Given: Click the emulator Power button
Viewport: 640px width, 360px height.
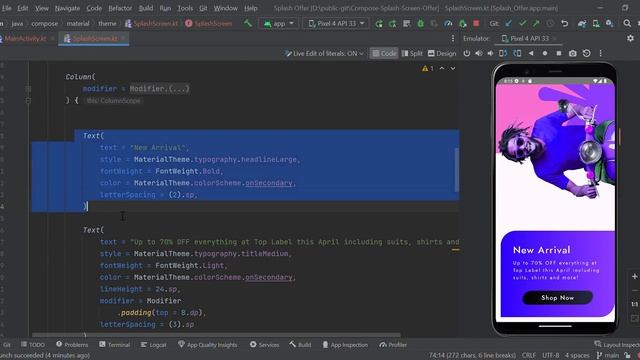Looking at the screenshot, I should click(x=467, y=53).
